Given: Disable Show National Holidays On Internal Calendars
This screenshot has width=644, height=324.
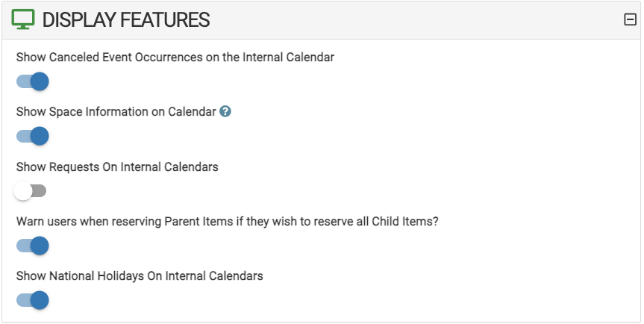Looking at the screenshot, I should pyautogui.click(x=32, y=300).
